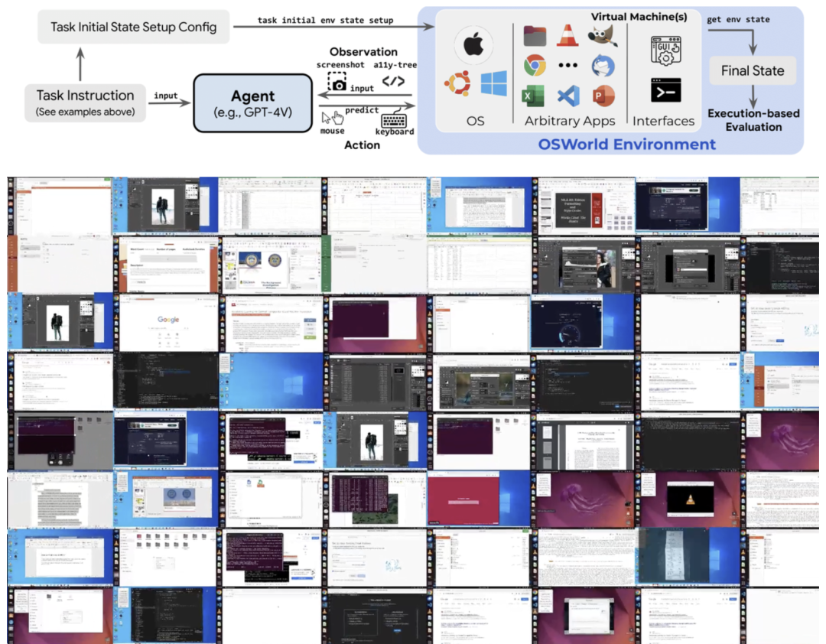
Task: Open the Google homepage screenshot thumbnail
Action: [x=167, y=323]
